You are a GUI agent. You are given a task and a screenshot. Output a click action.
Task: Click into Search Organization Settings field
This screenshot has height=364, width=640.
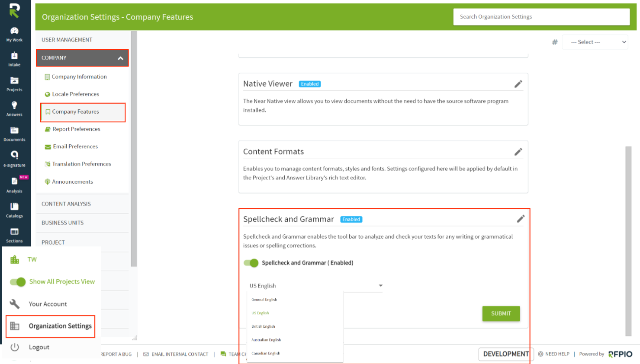pos(541,17)
